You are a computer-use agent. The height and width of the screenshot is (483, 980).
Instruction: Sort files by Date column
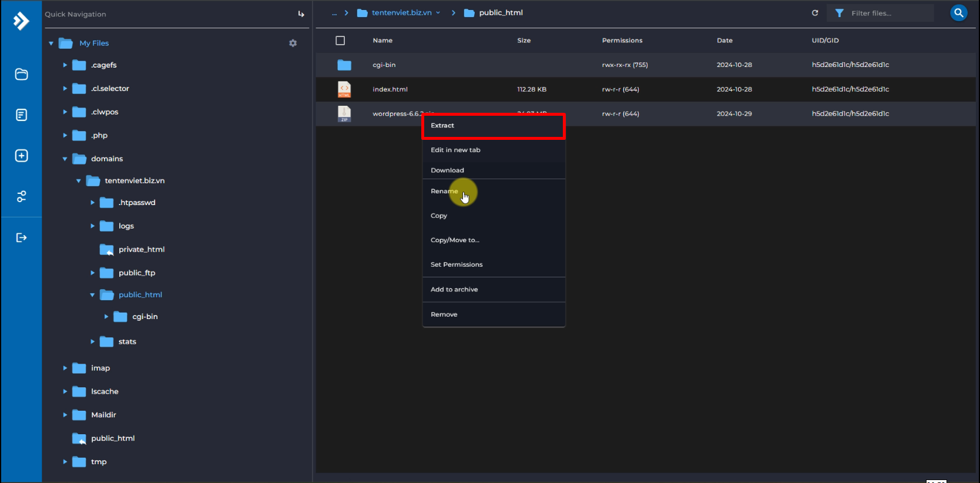point(724,41)
